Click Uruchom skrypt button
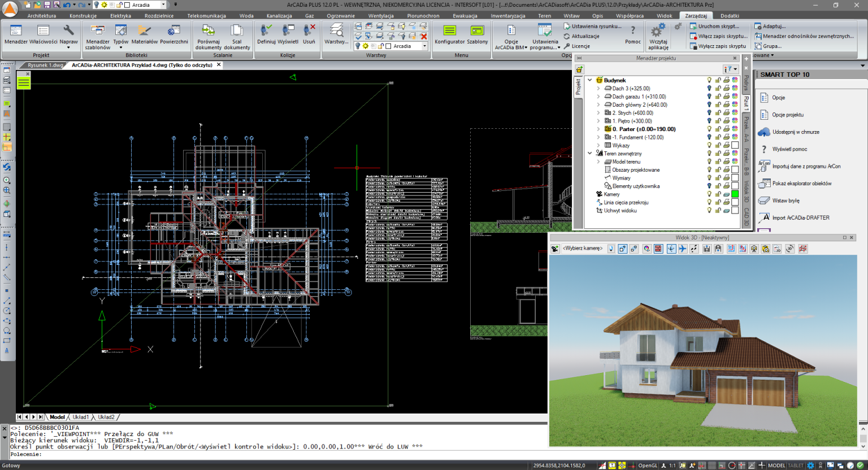This screenshot has width=868, height=470. pos(718,27)
